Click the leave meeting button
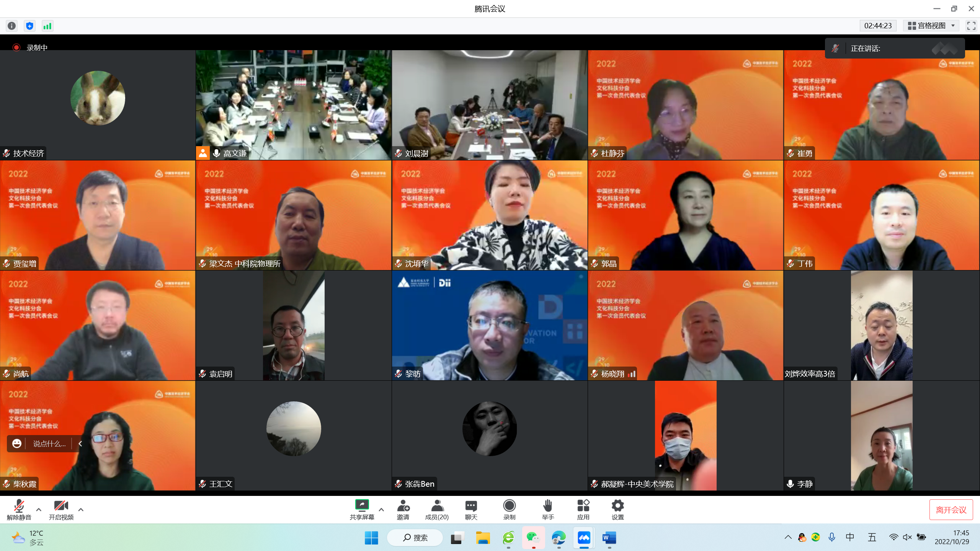This screenshot has height=551, width=980. tap(951, 510)
